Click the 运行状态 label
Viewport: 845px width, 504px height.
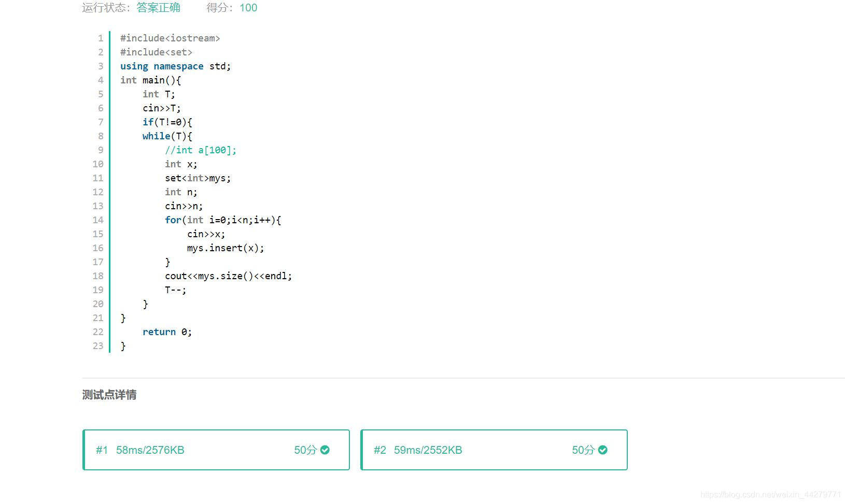[x=106, y=8]
